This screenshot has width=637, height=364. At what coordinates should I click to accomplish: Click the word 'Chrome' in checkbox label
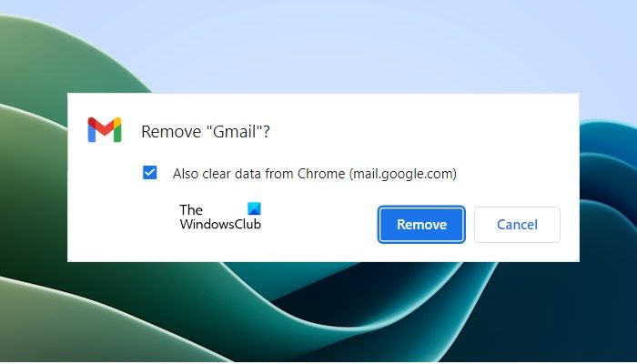321,174
